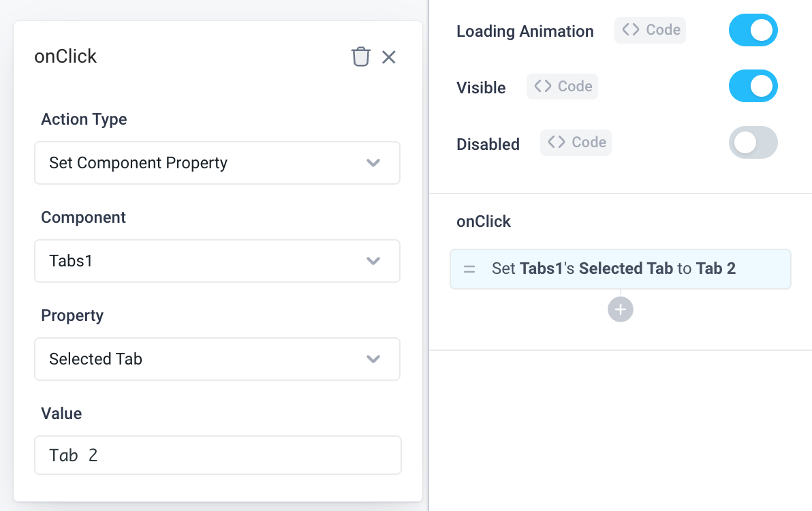This screenshot has height=511, width=812.
Task: Add another onClick action with the plus button
Action: point(620,309)
